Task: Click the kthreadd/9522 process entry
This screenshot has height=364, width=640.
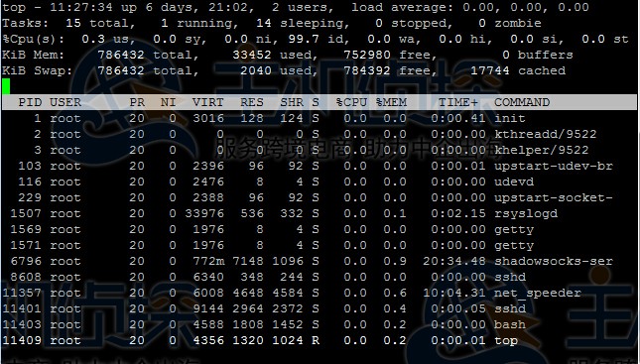Action: (x=546, y=134)
